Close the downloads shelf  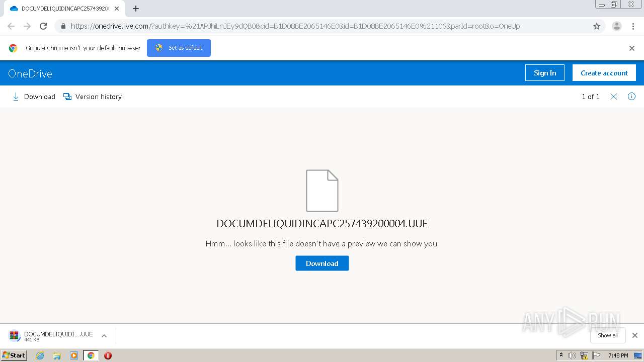tap(634, 335)
